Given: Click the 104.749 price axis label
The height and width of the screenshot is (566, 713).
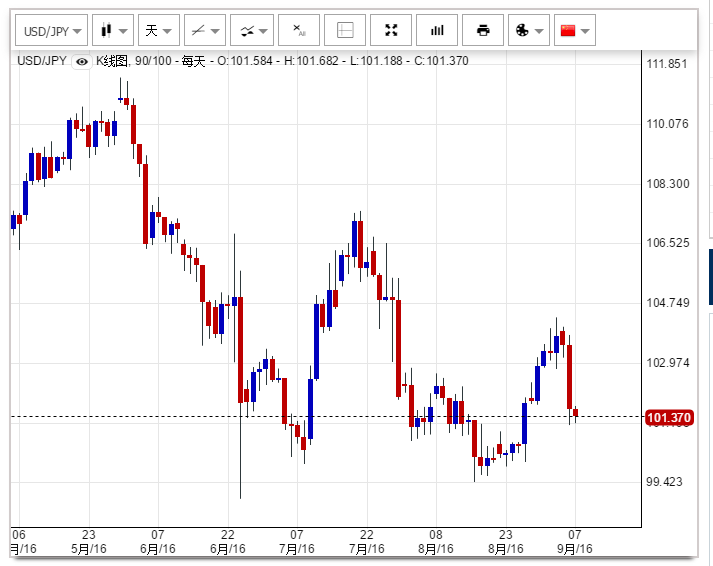Looking at the screenshot, I should (x=668, y=303).
